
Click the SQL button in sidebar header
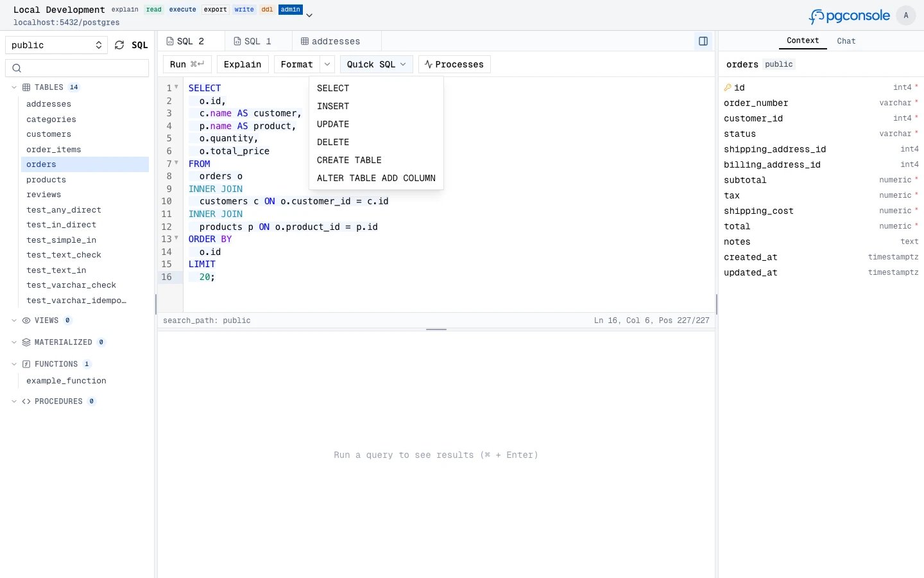(x=140, y=45)
